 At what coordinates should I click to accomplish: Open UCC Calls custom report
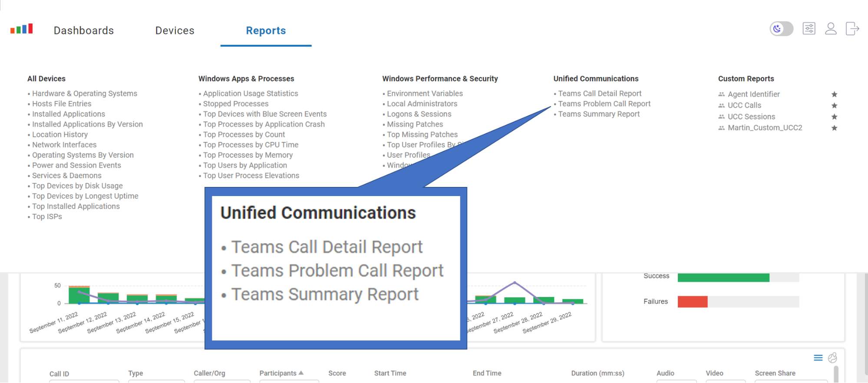point(744,106)
